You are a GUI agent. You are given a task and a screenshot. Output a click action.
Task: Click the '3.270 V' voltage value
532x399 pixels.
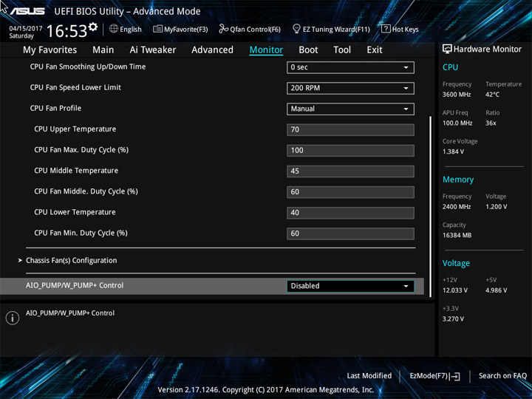453,319
